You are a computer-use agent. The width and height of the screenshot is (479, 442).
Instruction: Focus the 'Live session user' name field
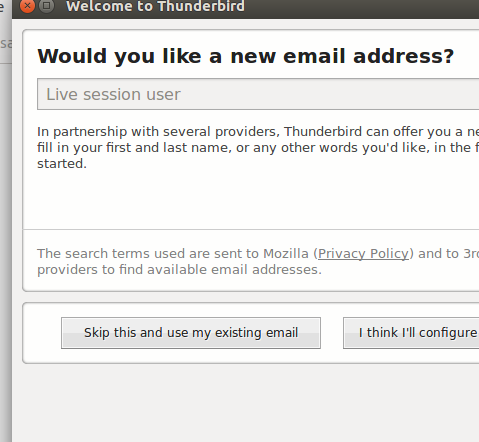258,94
